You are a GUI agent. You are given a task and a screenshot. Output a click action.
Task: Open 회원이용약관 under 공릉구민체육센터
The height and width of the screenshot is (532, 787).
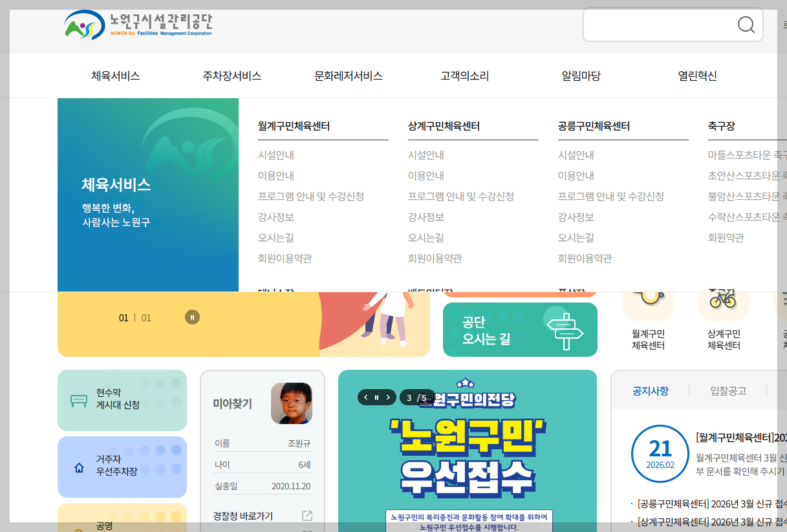point(585,259)
